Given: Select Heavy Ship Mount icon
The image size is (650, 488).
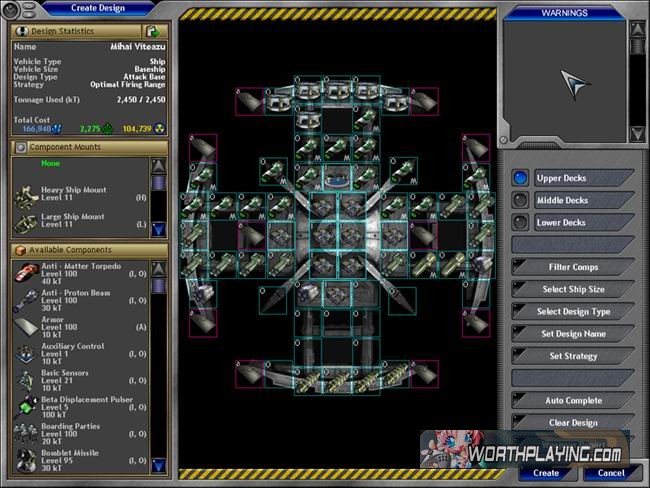Looking at the screenshot, I should click(x=25, y=195).
